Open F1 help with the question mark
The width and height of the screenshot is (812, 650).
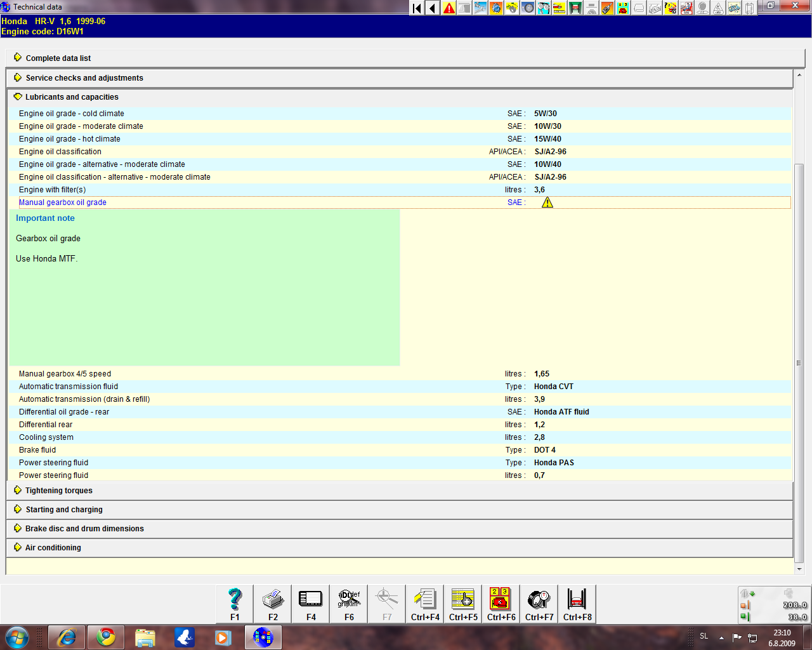point(235,604)
